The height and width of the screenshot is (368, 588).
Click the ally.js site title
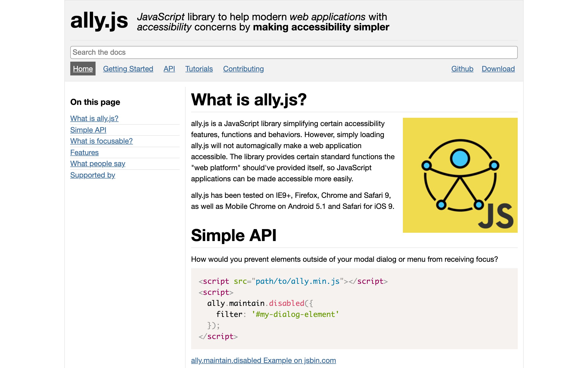99,21
